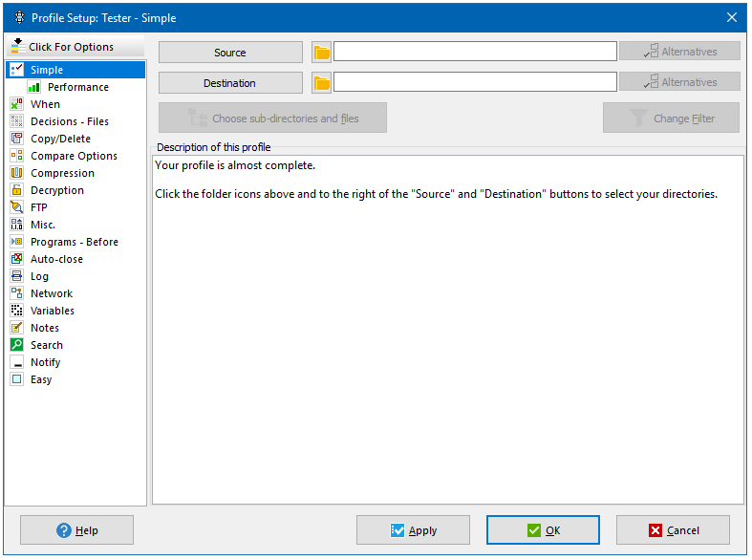Click the Notify section icon
The image size is (752, 560).
pyautogui.click(x=17, y=362)
